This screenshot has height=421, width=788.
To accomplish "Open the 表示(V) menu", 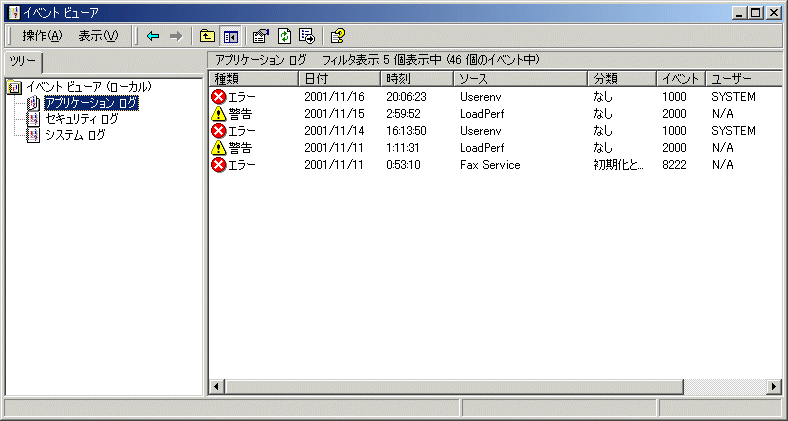I will pos(98,36).
